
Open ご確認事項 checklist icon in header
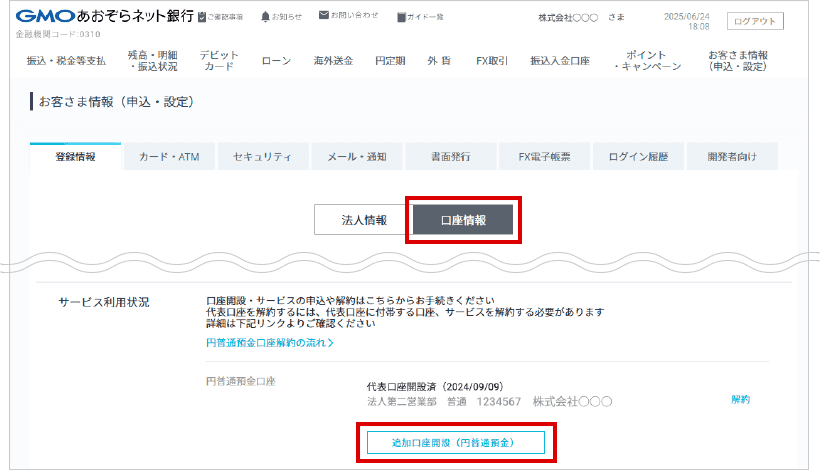203,17
